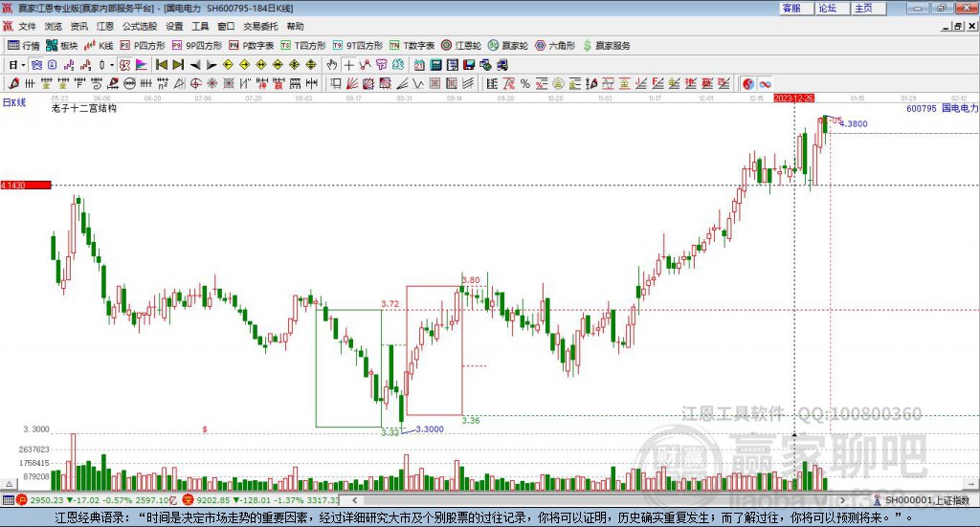Step chart right with black right arrow

(212, 65)
